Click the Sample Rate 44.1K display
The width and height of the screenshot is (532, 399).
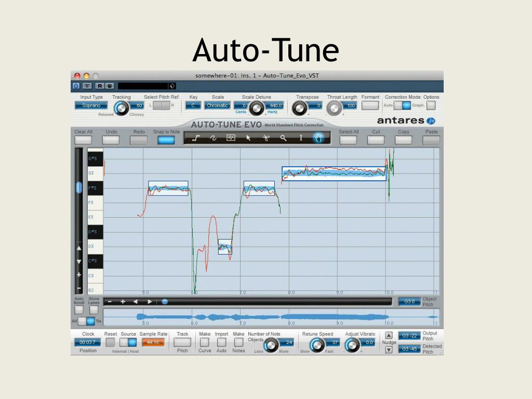pyautogui.click(x=153, y=342)
